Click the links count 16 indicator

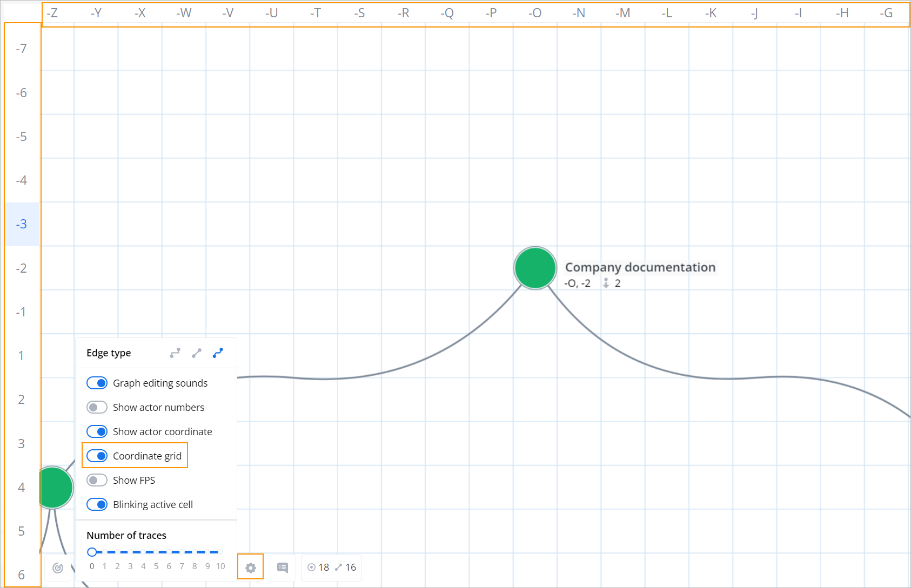[x=345, y=567]
